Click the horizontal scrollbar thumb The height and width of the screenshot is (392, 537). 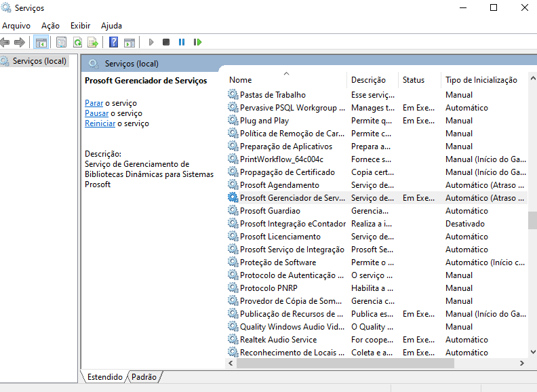tap(345, 364)
